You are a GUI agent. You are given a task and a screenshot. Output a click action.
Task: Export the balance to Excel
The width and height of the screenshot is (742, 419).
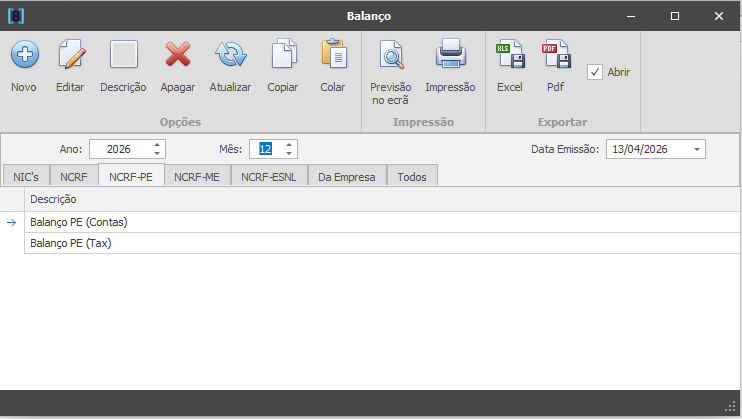tap(510, 55)
